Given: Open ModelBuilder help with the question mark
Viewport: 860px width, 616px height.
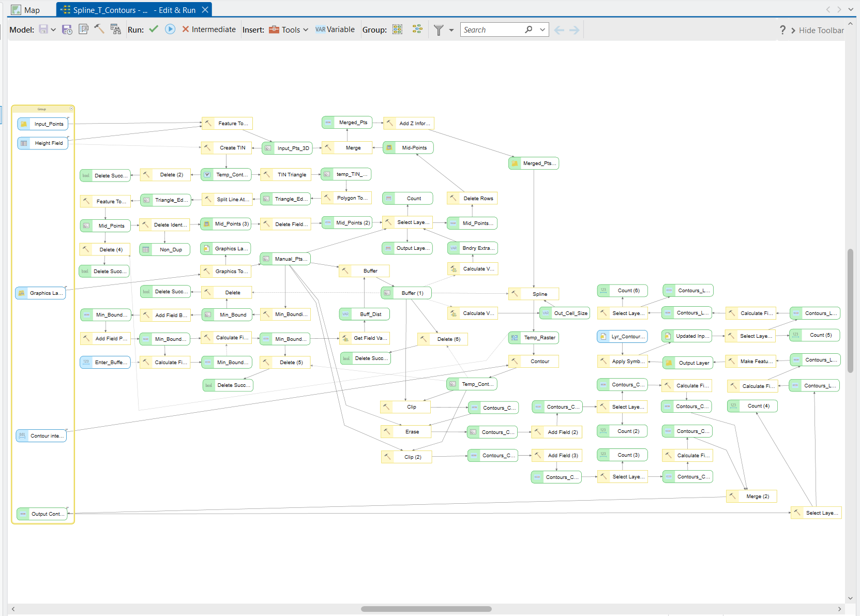Looking at the screenshot, I should point(782,29).
